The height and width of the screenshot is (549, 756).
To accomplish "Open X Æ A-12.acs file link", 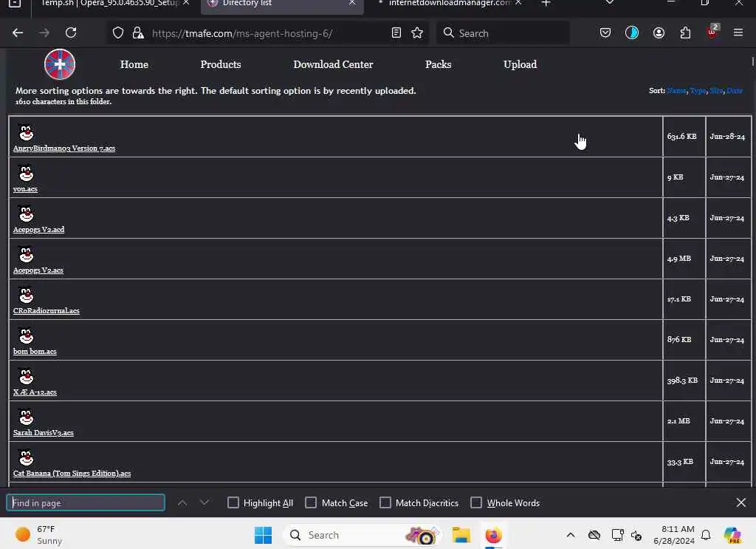I will coord(35,392).
